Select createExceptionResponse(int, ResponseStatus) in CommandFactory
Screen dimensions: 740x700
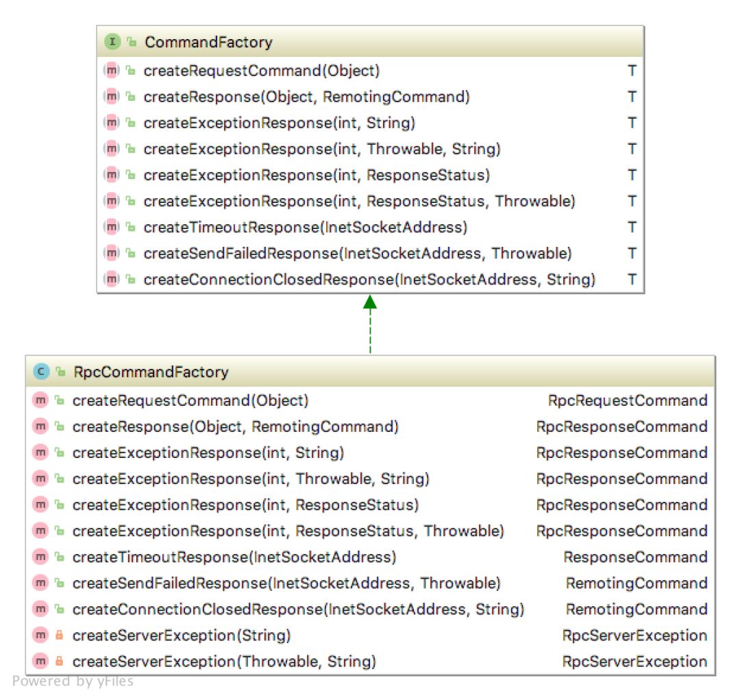pyautogui.click(x=371, y=176)
